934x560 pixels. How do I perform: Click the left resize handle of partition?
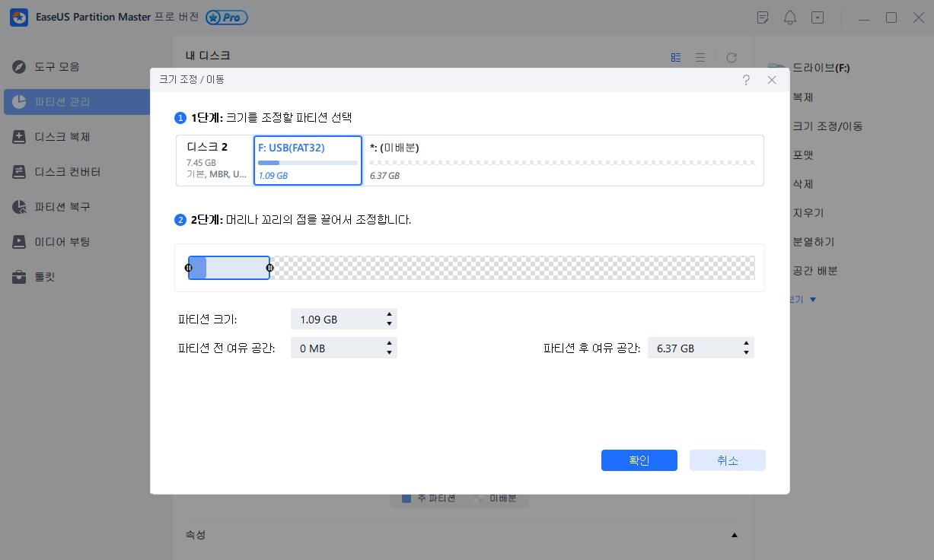[189, 268]
